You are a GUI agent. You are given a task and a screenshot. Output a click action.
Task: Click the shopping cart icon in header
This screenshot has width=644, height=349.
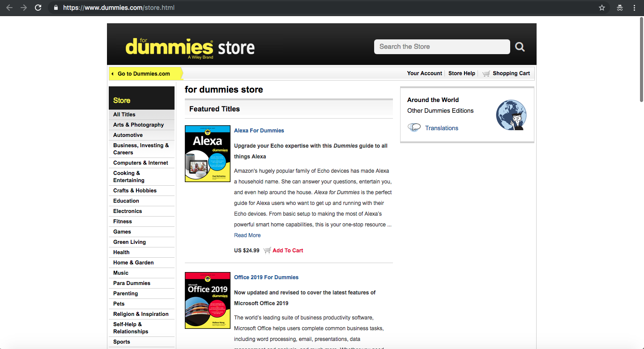pyautogui.click(x=486, y=73)
